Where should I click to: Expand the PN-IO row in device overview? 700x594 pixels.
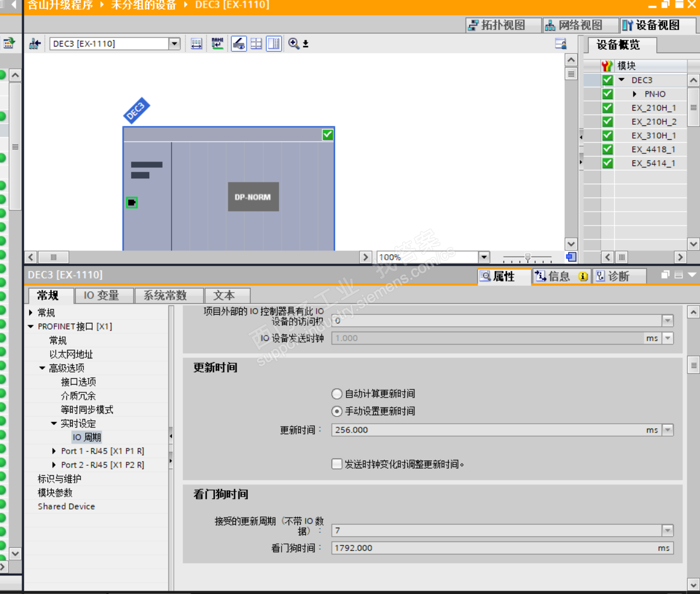tap(635, 94)
